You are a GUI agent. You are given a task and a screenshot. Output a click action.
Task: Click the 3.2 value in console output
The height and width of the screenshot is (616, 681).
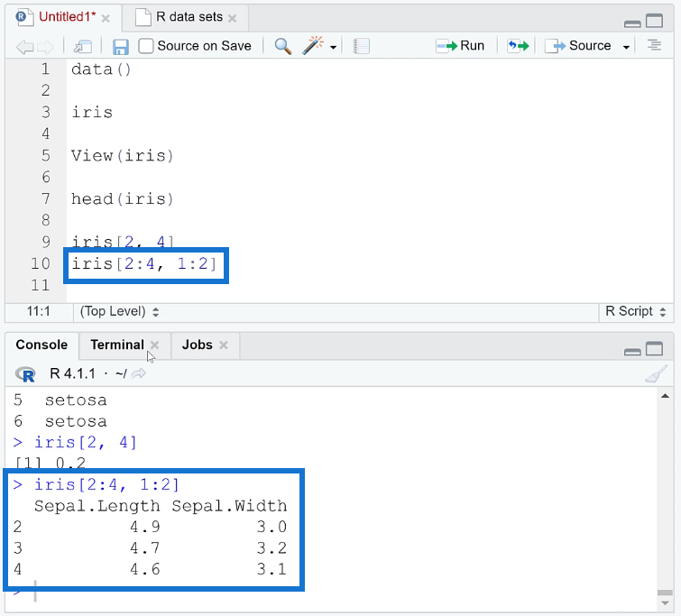point(271,548)
